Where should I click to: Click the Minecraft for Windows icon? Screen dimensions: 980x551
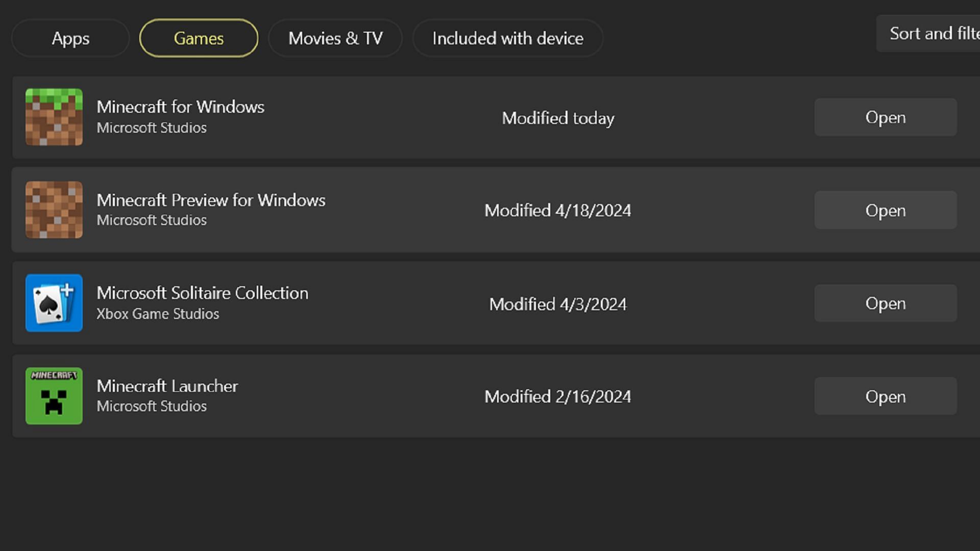coord(54,117)
